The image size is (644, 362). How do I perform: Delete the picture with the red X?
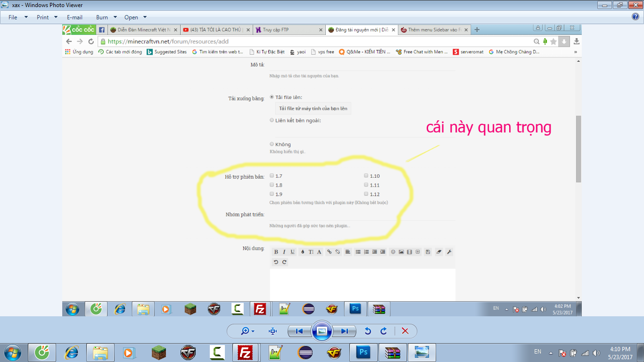pos(405,331)
